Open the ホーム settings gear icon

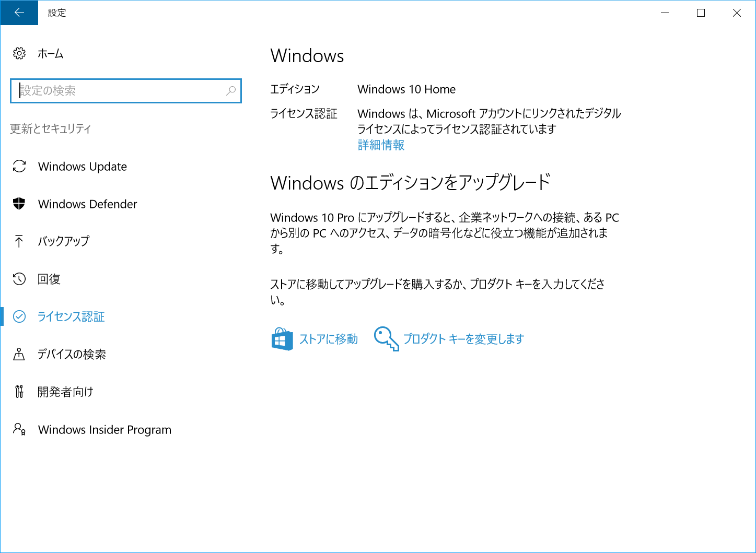(x=19, y=53)
